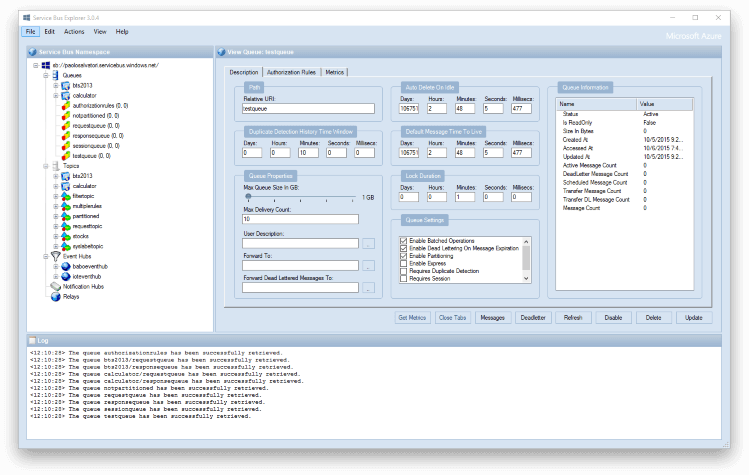Click the sessionqueue queue icon
The height and width of the screenshot is (475, 749).
pos(66,146)
